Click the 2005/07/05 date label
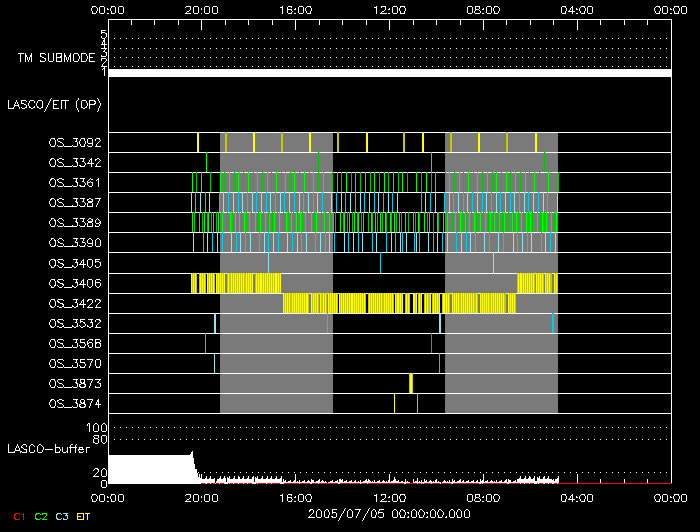700x532 pixels. (x=389, y=514)
